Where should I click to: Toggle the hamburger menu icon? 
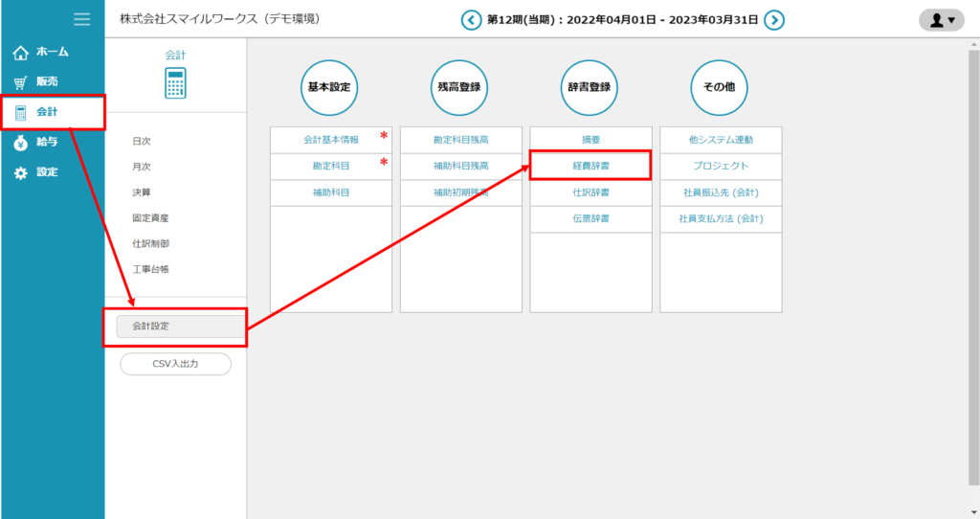point(82,19)
